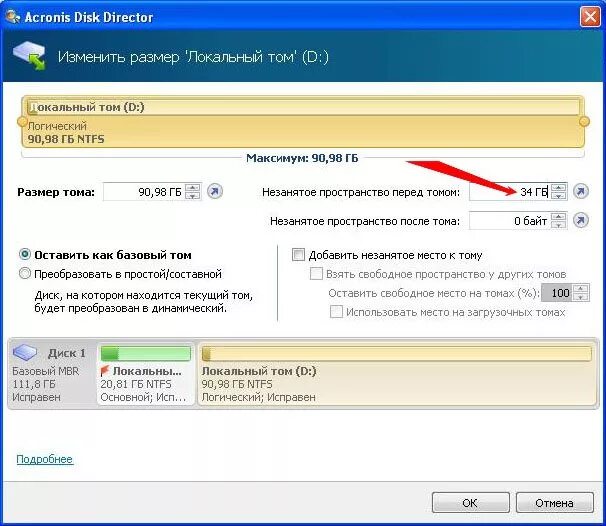Click the Диск 1 drive icon
Viewport: 606px width, 526px height.
click(25, 352)
